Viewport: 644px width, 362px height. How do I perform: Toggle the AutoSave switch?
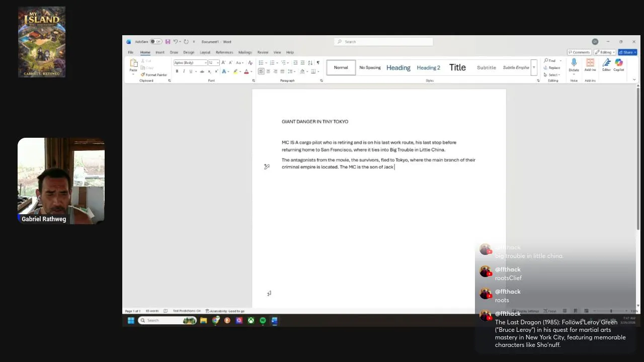156,42
